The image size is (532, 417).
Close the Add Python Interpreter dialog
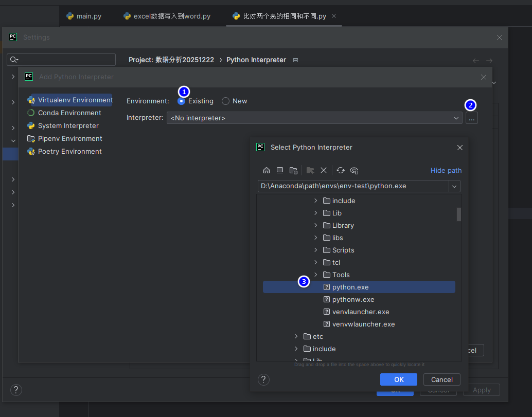click(x=484, y=77)
